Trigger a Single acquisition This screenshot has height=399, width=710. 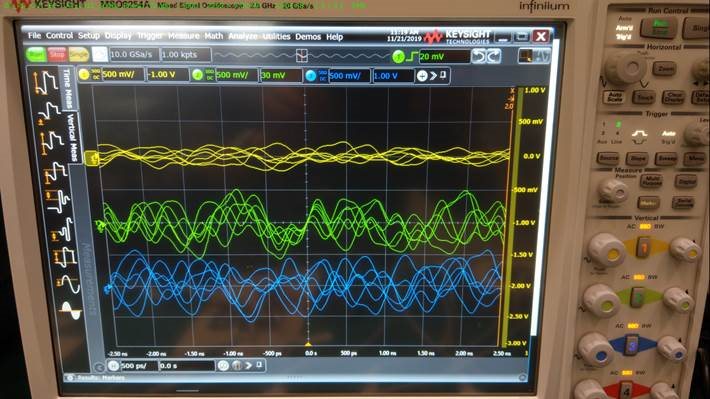[78, 55]
